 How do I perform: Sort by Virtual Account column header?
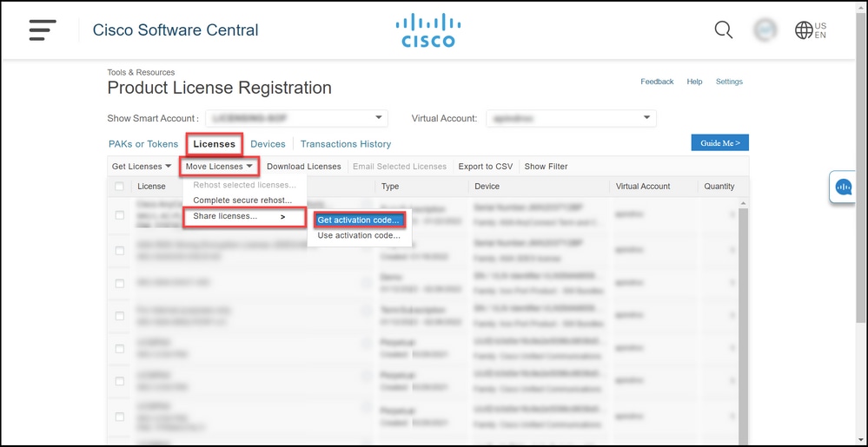click(x=643, y=187)
